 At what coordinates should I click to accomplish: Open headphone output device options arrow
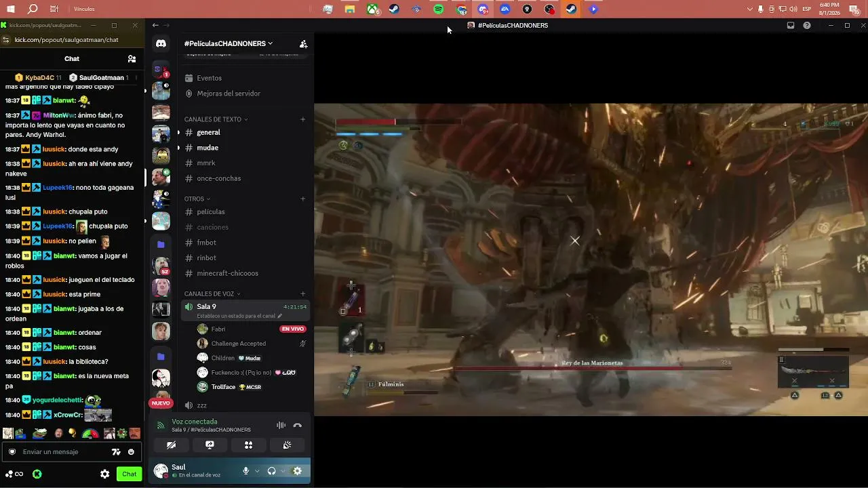(x=283, y=471)
